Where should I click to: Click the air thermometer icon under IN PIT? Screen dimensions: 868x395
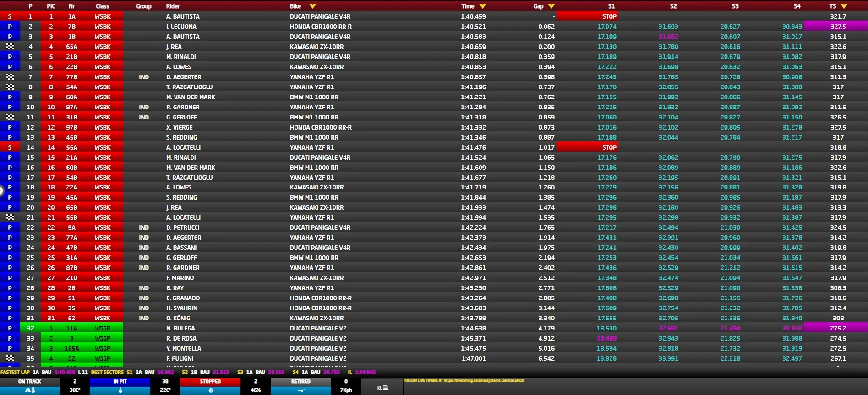tap(120, 390)
